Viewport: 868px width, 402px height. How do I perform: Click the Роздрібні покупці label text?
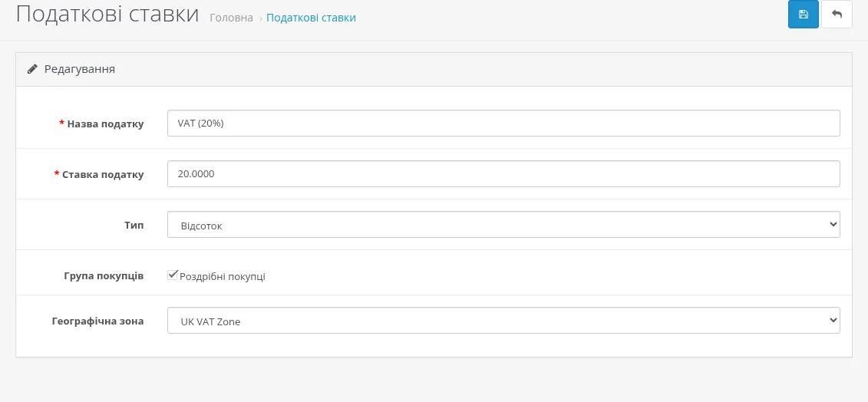223,276
